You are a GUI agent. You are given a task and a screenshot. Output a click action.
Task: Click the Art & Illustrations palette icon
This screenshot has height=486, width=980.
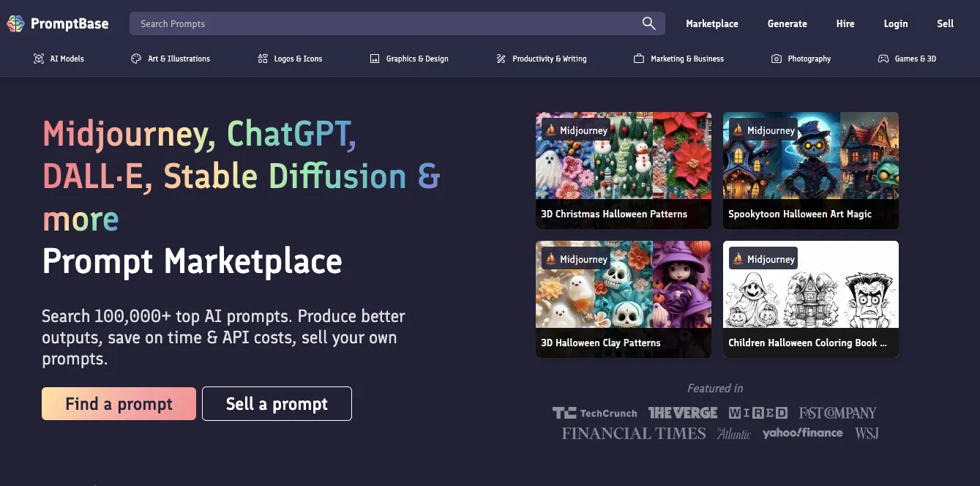coord(136,59)
